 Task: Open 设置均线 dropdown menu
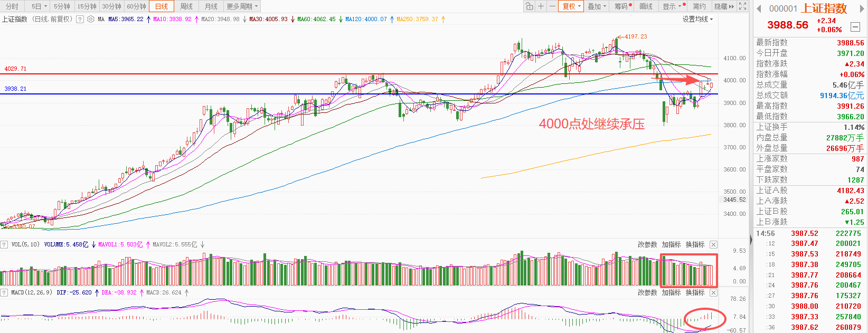tap(697, 19)
